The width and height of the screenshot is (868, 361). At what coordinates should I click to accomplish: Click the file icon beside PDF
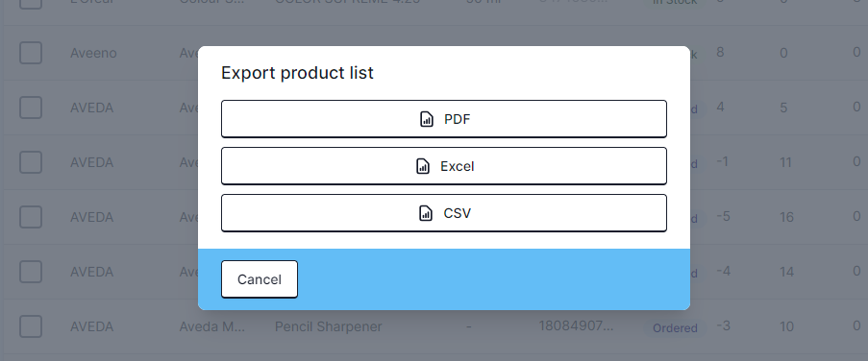pyautogui.click(x=426, y=119)
